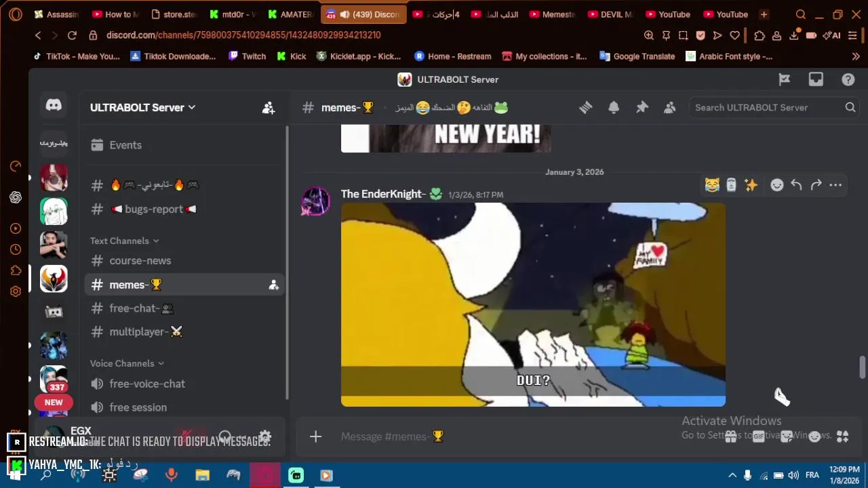
Task: Click super reaction sparkle icon
Action: pyautogui.click(x=751, y=185)
